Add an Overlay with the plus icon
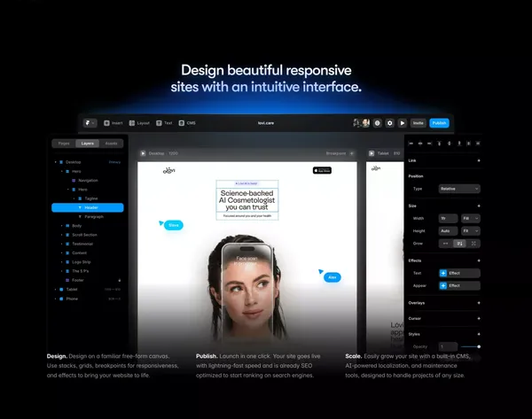 (479, 303)
